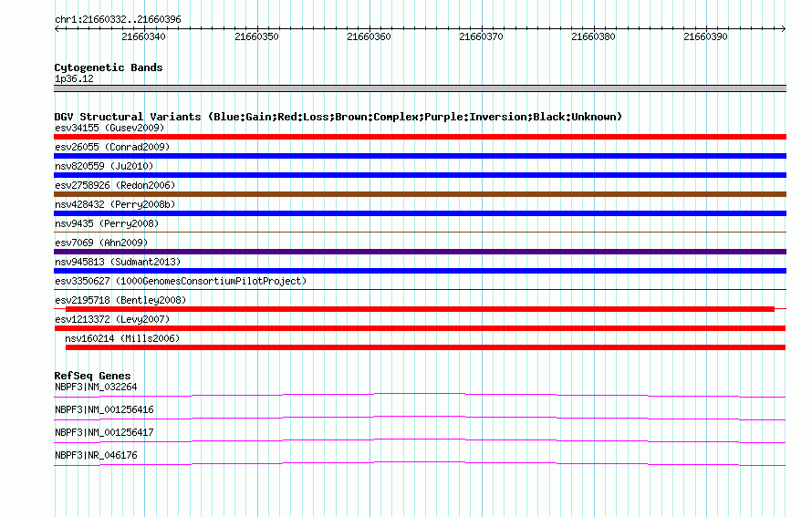Open transcript NBPF3|NM_001256417 label
The width and height of the screenshot is (812, 517).
pyautogui.click(x=104, y=432)
